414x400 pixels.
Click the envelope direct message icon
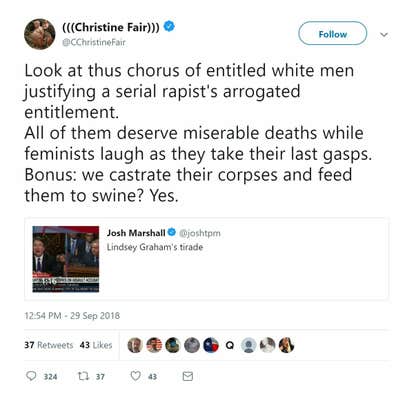point(188,376)
